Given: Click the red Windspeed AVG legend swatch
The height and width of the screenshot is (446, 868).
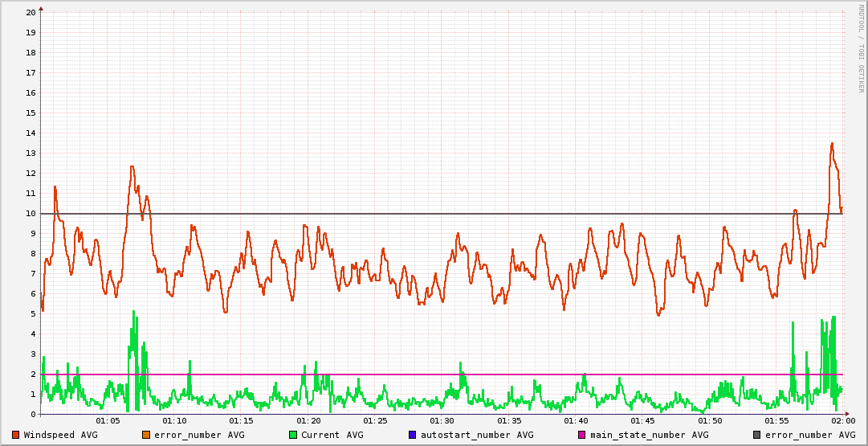Looking at the screenshot, I should pos(16,435).
